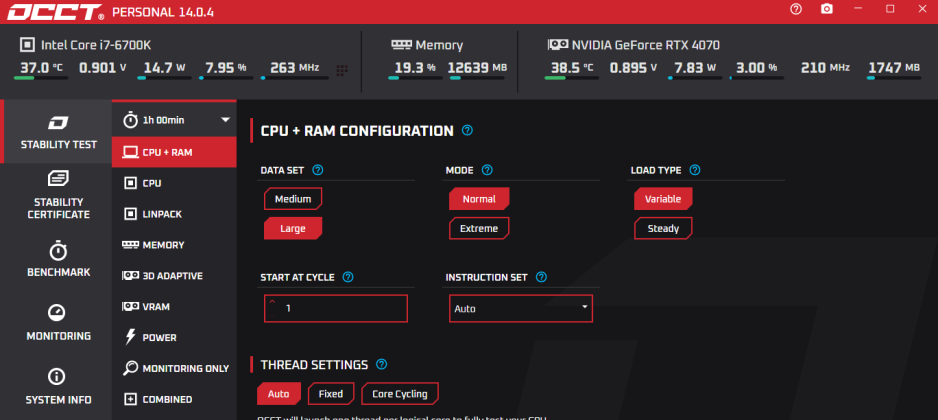Image resolution: width=938 pixels, height=420 pixels.
Task: Click the GPU clock 210 MHz reading
Action: (x=825, y=68)
